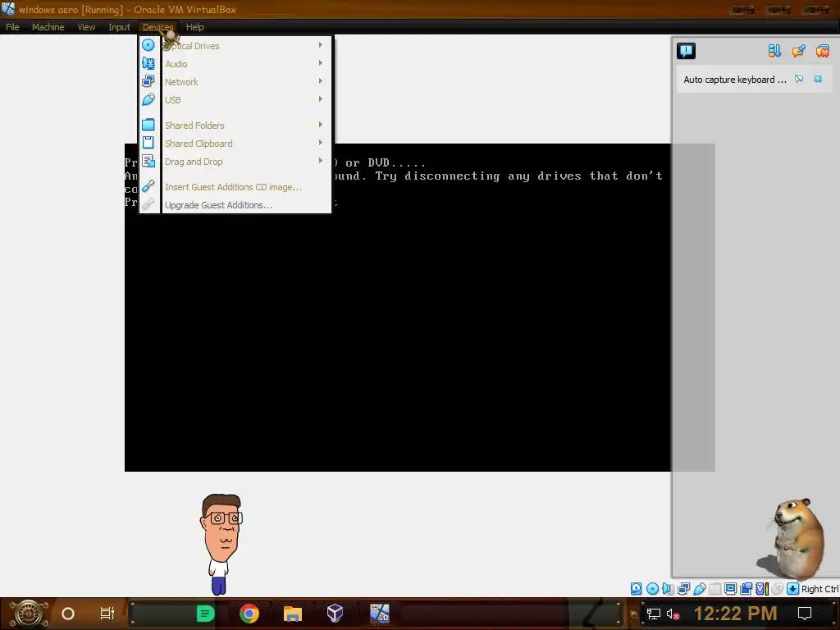Open Cortana circle on taskbar

coord(68,614)
